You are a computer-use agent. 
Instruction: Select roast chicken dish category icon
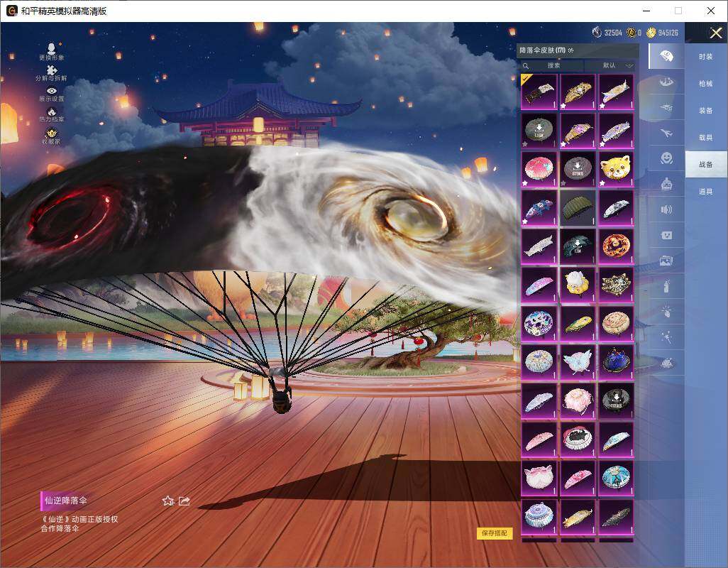click(666, 363)
